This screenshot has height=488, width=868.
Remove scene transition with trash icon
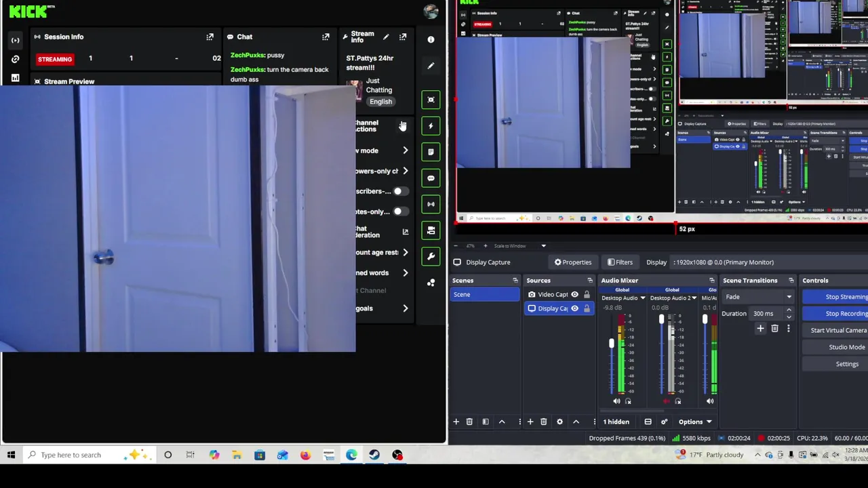click(x=774, y=329)
